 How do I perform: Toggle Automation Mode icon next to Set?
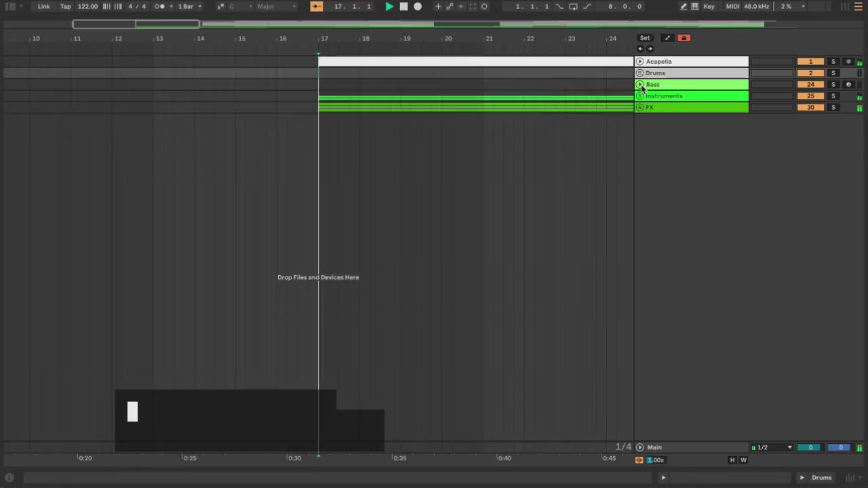667,38
